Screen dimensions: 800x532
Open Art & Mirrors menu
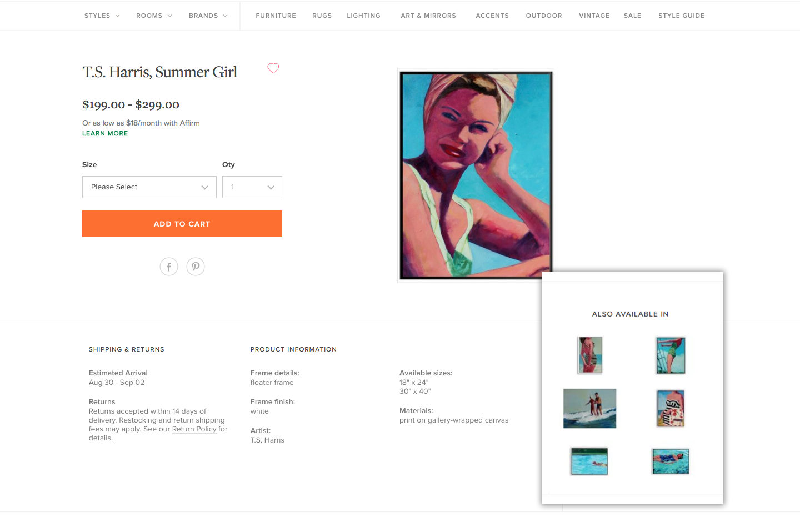pos(428,16)
